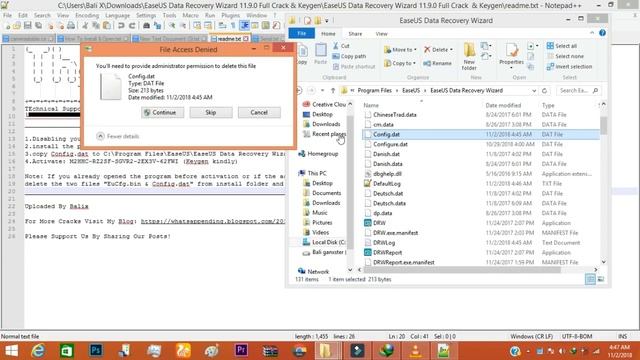Click Invert selection in ribbon
The height and width of the screenshot is (360, 640).
pyautogui.click(x=569, y=67)
